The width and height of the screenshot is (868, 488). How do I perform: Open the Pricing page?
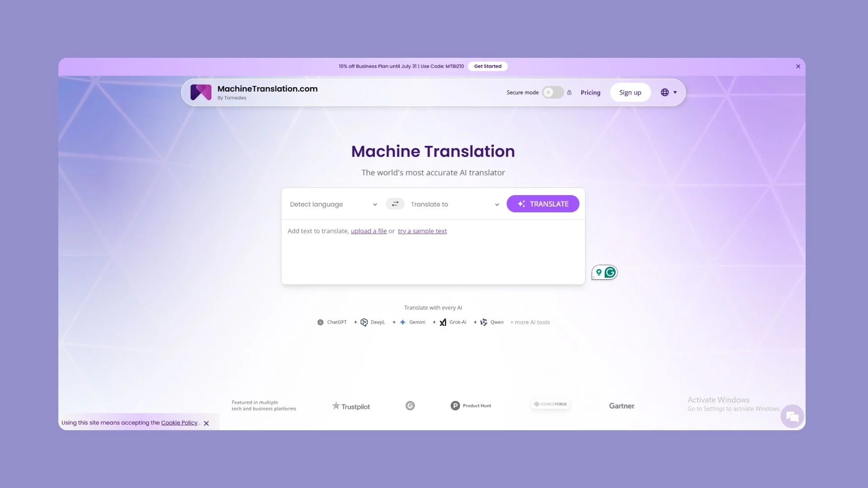pos(590,92)
